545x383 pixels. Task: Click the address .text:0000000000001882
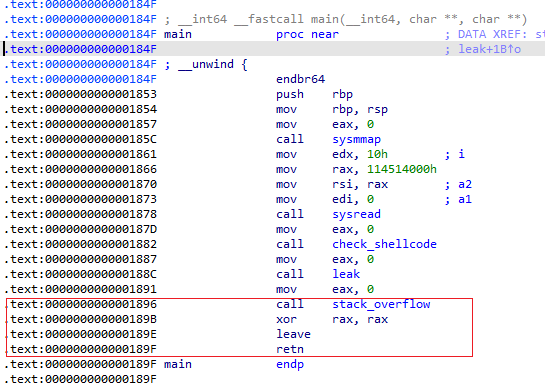click(x=80, y=244)
